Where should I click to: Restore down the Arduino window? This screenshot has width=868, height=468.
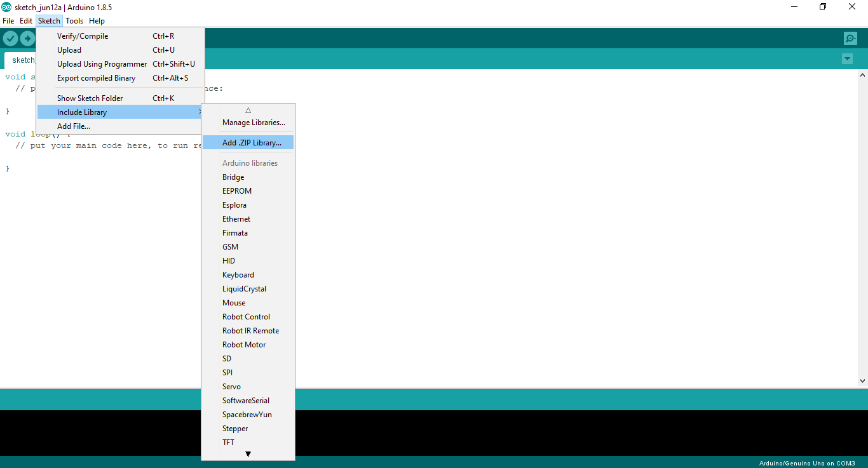coord(823,7)
